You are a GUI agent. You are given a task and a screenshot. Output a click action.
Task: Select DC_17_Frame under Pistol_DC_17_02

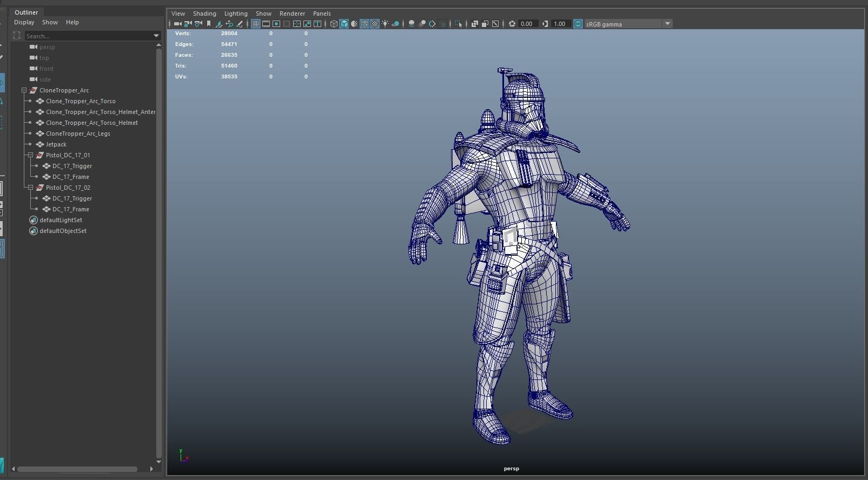pyautogui.click(x=71, y=209)
